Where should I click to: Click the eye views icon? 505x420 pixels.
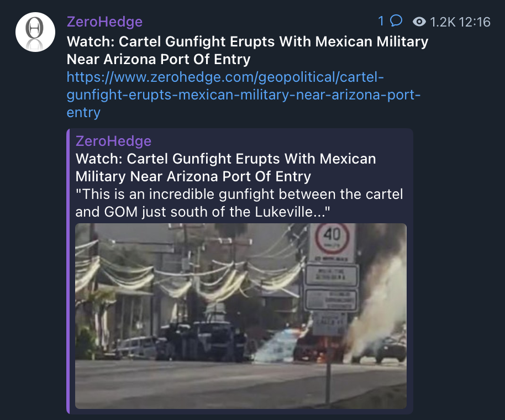[x=419, y=22]
